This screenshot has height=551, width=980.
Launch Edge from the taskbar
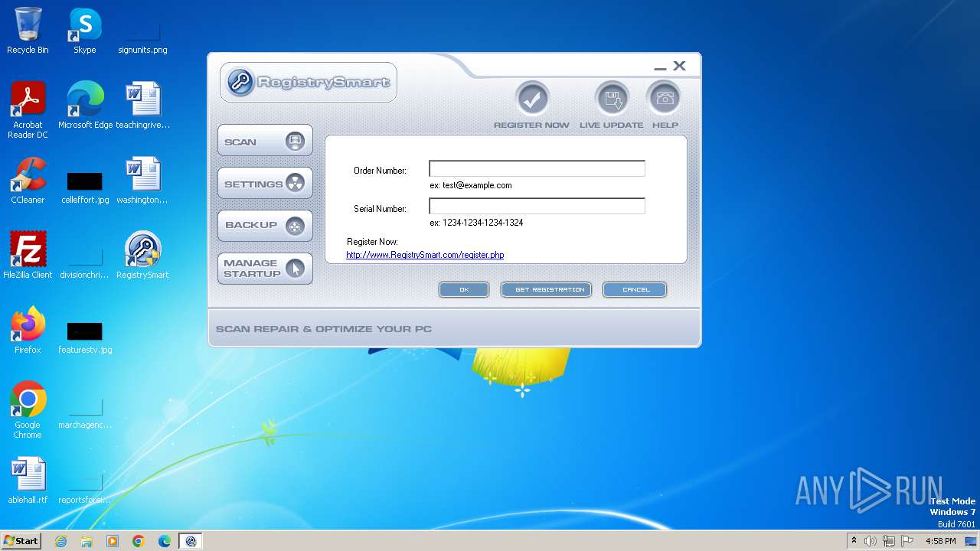(x=165, y=541)
